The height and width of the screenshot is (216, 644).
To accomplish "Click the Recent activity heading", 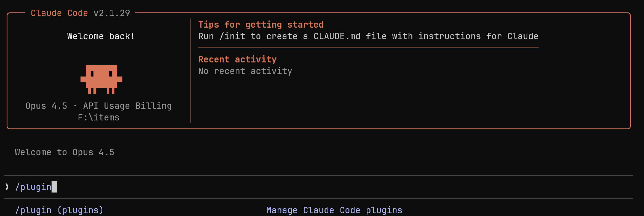I will coord(237,59).
